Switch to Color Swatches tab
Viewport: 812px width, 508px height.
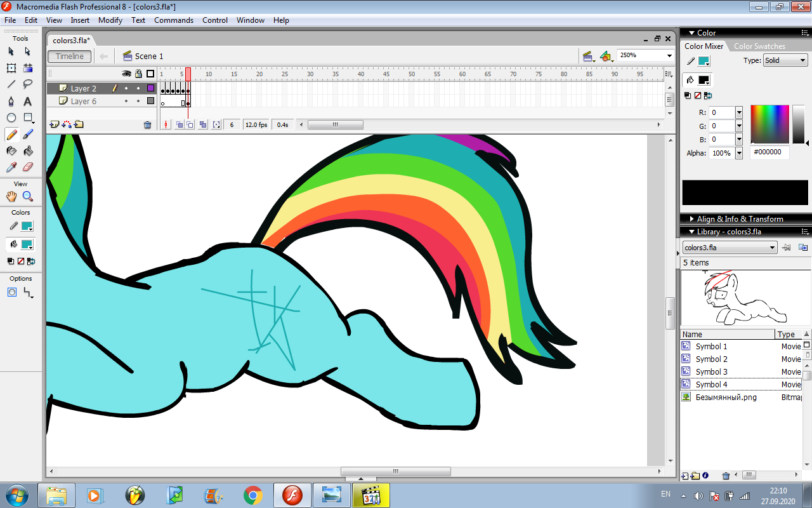click(x=759, y=46)
